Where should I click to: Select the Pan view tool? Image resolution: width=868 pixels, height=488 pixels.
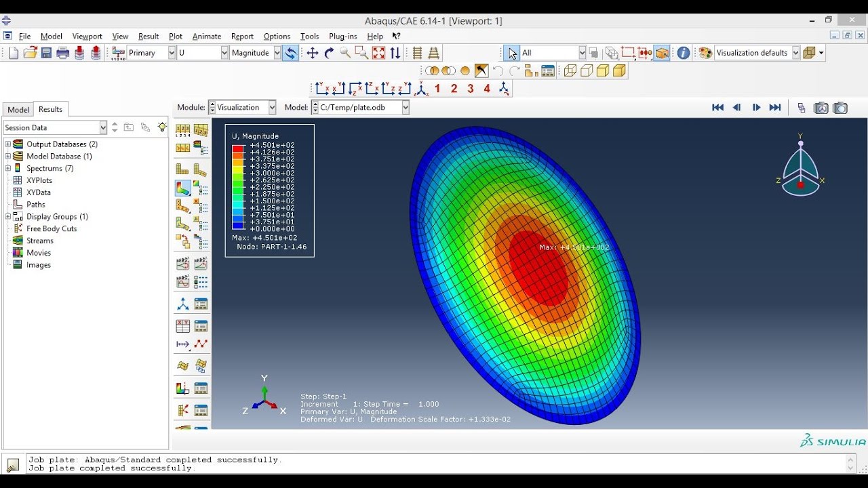(312, 53)
